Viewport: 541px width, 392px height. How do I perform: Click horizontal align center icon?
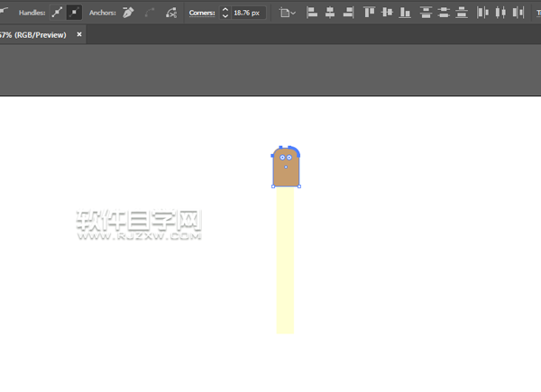330,14
